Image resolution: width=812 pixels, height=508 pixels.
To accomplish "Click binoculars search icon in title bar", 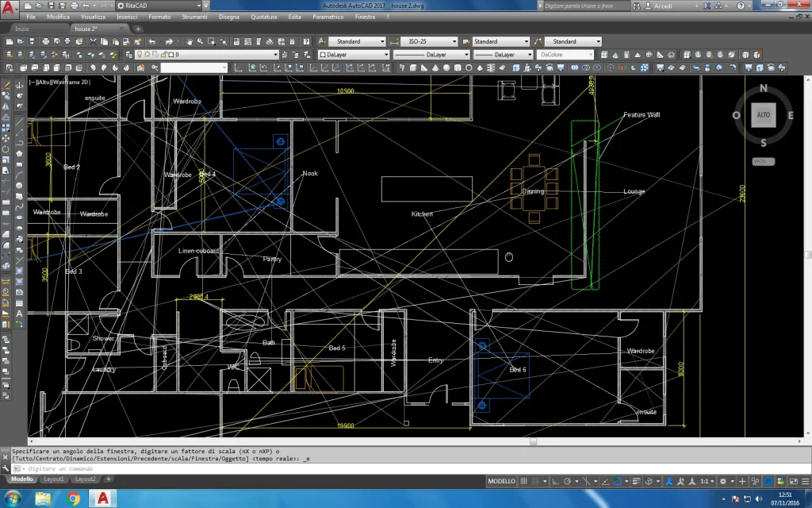I will [x=637, y=6].
